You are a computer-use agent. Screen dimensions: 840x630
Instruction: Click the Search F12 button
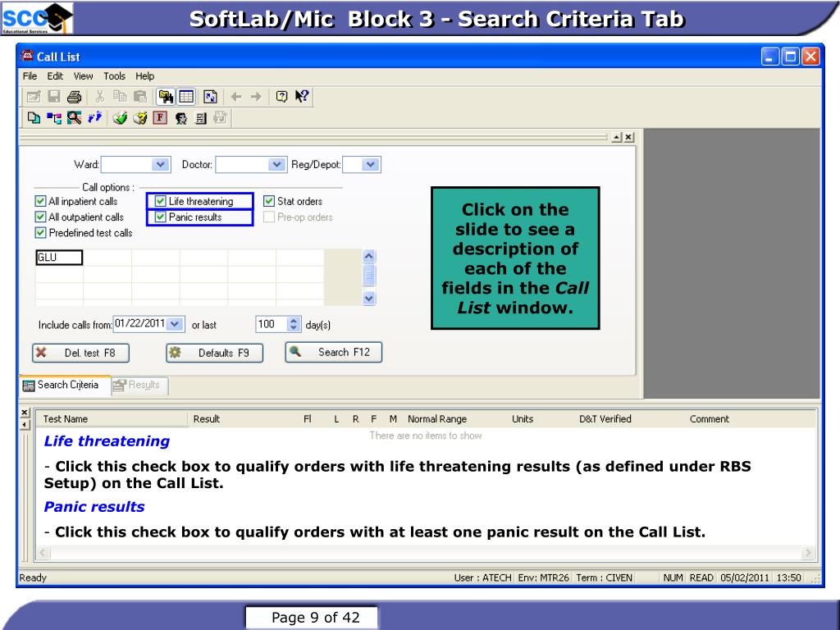[333, 353]
